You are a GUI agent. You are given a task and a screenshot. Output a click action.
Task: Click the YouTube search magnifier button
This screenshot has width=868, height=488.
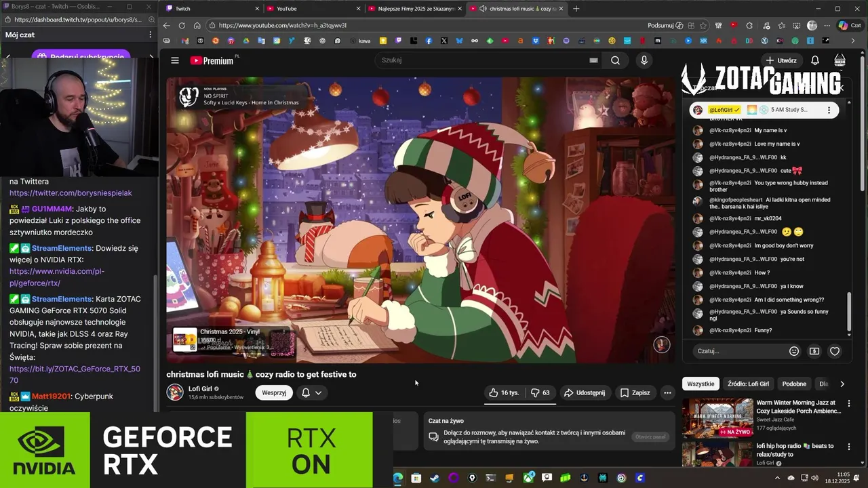pos(615,60)
